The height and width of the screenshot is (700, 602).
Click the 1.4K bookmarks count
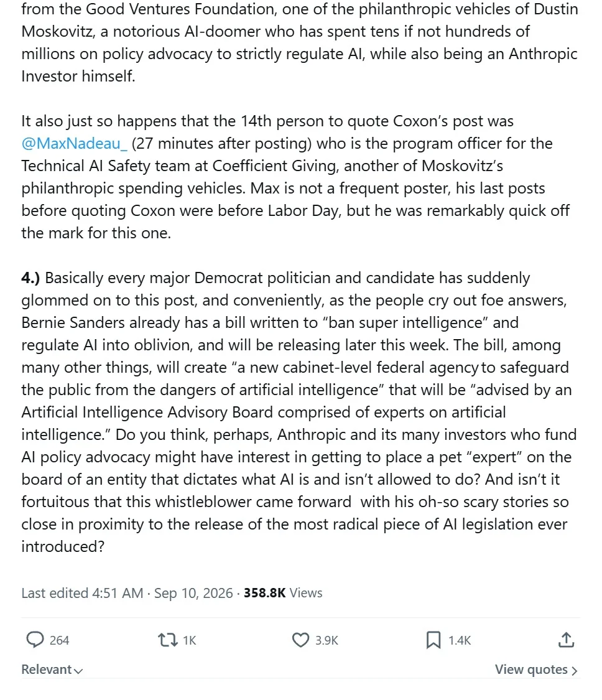[x=460, y=640]
